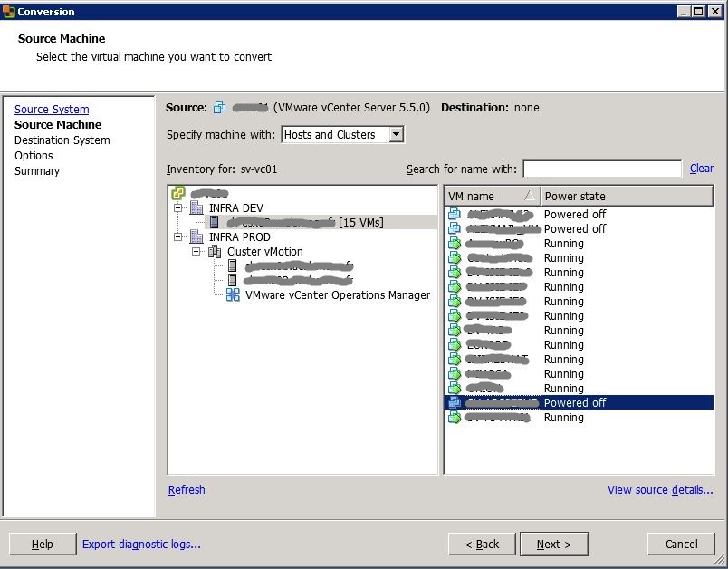Click the sort triangle in VM name header
Viewport: 728px width, 569px height.
pos(530,196)
